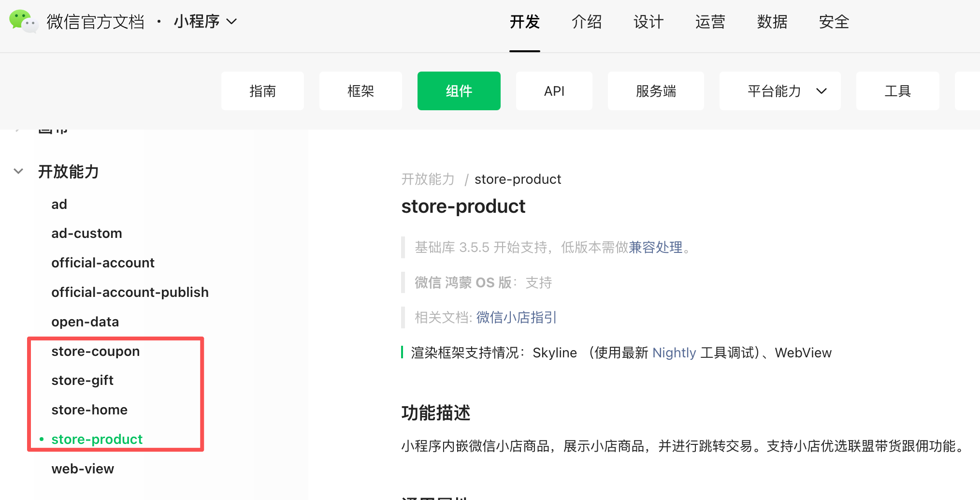The height and width of the screenshot is (500, 980).
Task: Click the 微信 鸿蒙 OS 版 support note
Action: pos(483,282)
